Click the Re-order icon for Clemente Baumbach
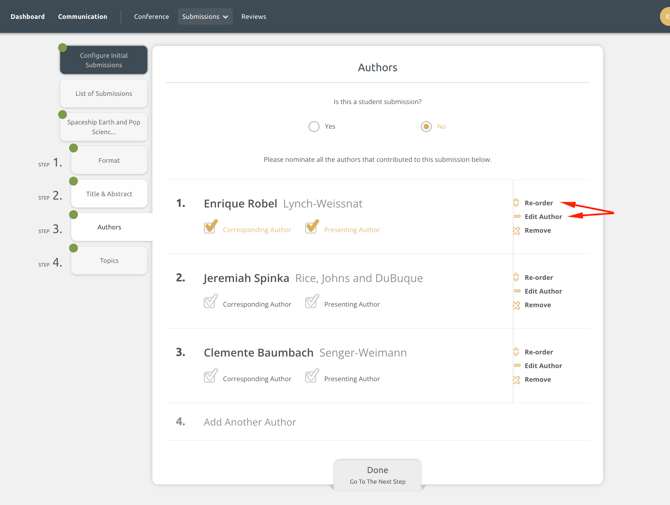Image resolution: width=670 pixels, height=505 pixels. point(517,352)
